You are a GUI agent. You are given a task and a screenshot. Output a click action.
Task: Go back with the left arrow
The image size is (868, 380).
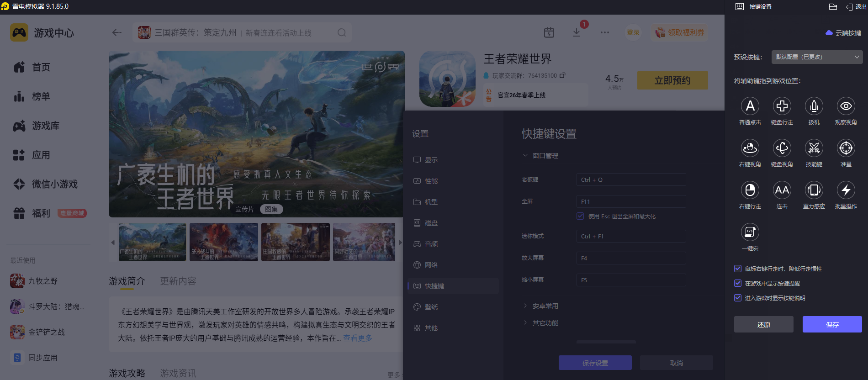117,32
